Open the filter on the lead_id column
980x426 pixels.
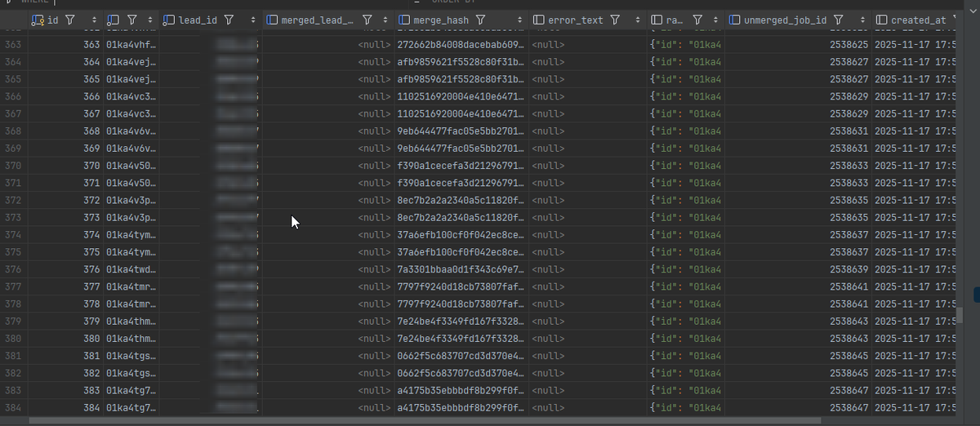tap(229, 20)
